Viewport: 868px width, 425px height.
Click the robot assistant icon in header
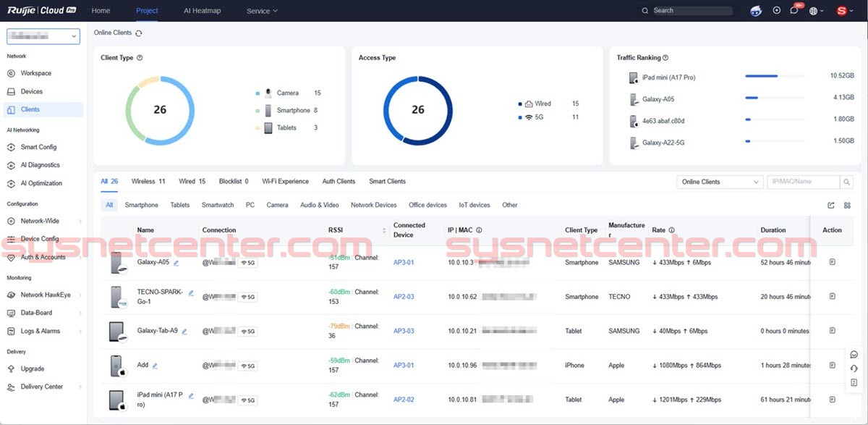click(x=756, y=11)
